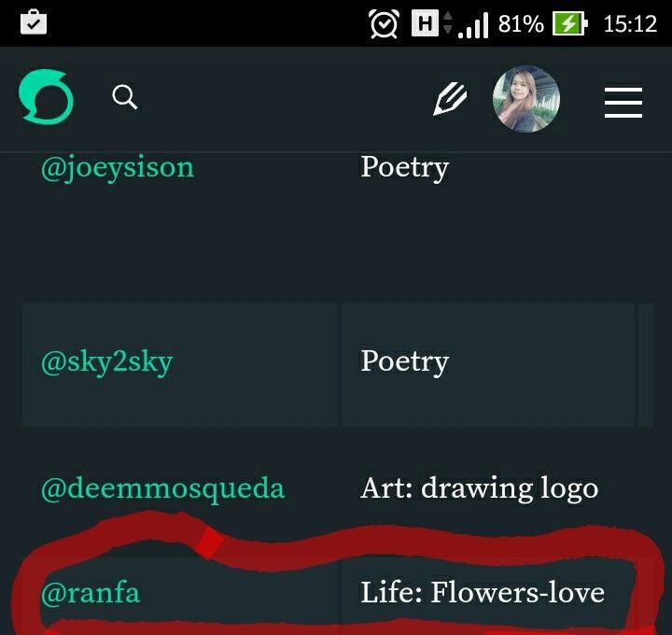This screenshot has width=672, height=635.
Task: Open the @joeysison profile link
Action: pyautogui.click(x=118, y=168)
